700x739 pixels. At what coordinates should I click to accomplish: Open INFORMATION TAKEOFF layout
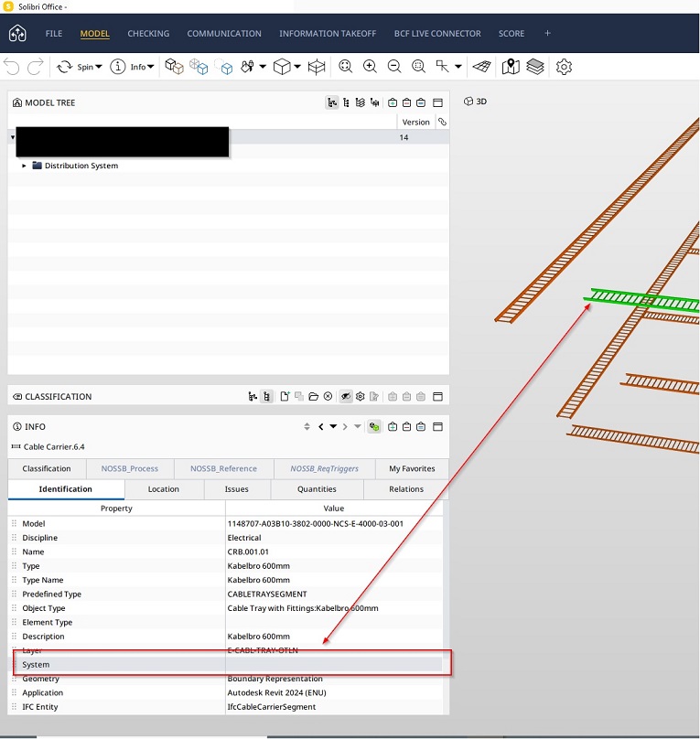pyautogui.click(x=328, y=34)
